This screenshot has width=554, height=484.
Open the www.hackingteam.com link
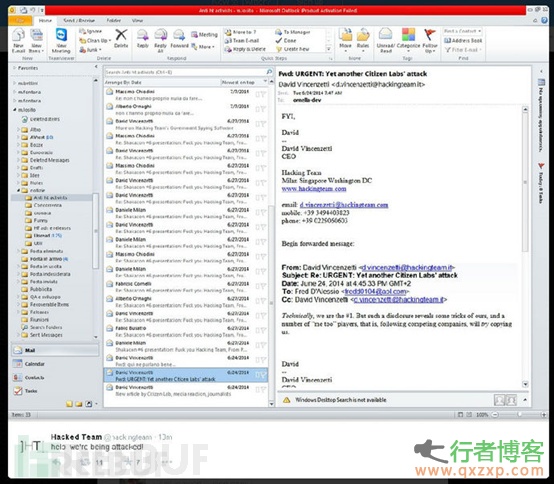click(314, 189)
